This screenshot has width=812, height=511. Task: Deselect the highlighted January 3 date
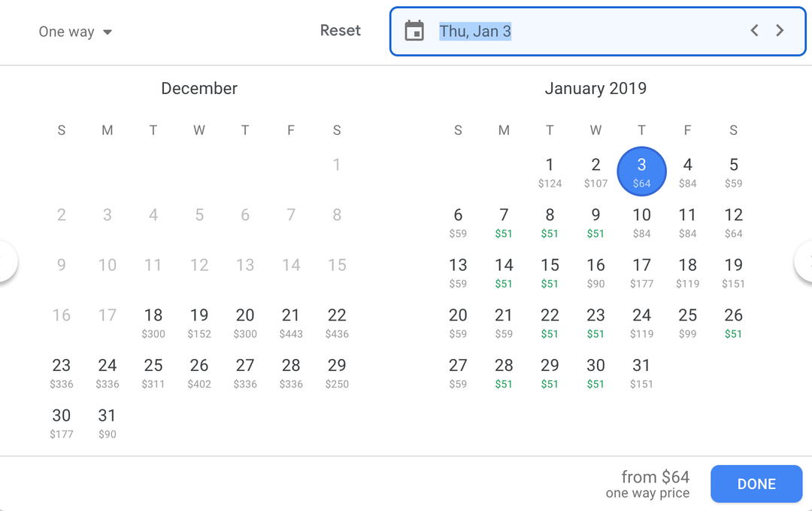(641, 171)
